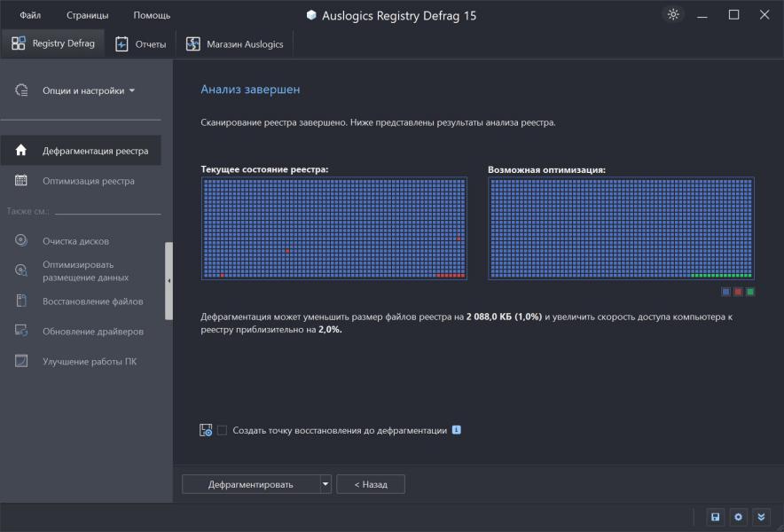Click the save (floppy disk) icon in status bar
784x532 pixels.
(x=715, y=517)
